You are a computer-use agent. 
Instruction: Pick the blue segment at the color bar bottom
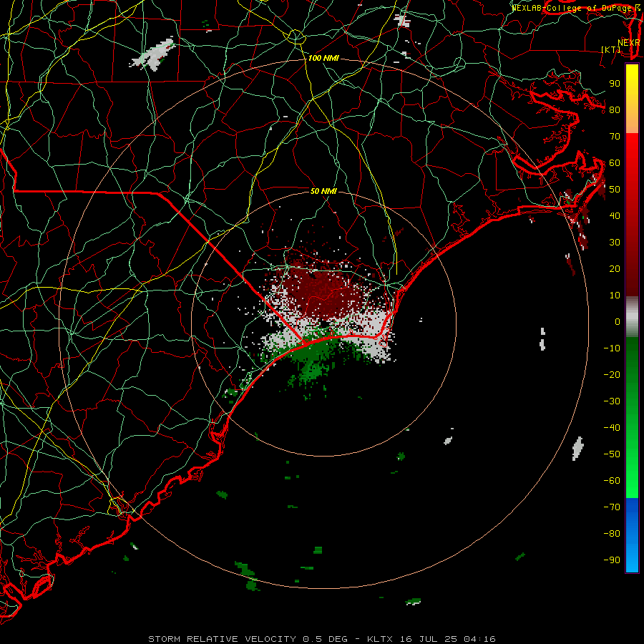coord(632,535)
